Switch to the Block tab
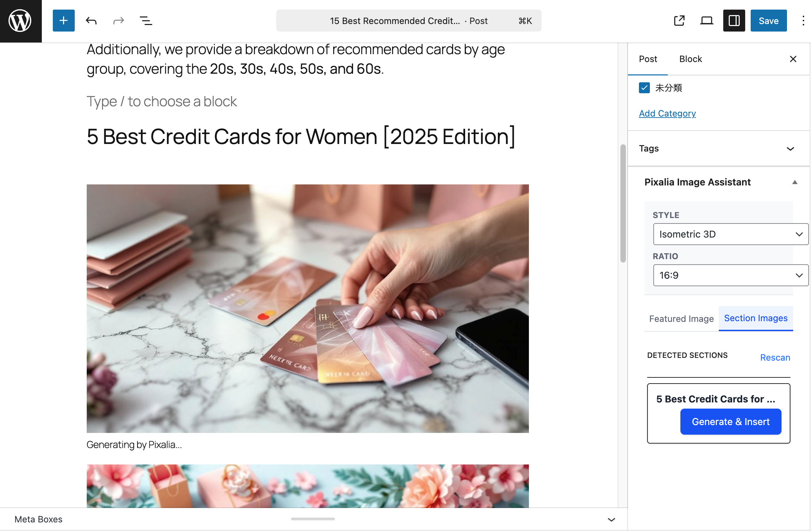This screenshot has width=811, height=532. click(690, 59)
